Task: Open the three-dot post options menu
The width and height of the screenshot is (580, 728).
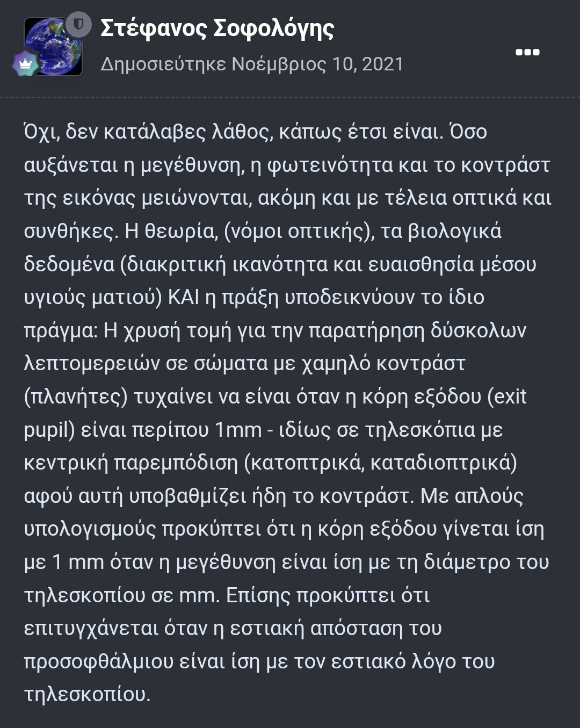Action: point(527,52)
